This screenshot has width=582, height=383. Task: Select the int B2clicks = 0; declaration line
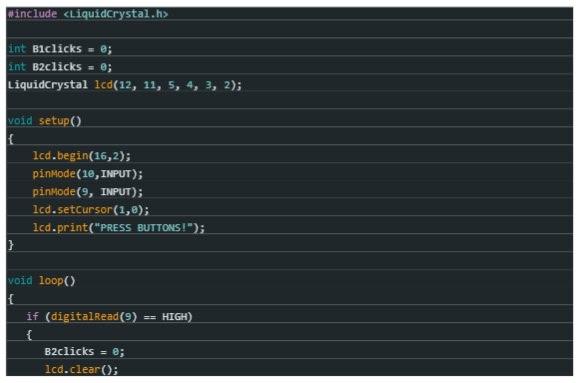[x=60, y=67]
